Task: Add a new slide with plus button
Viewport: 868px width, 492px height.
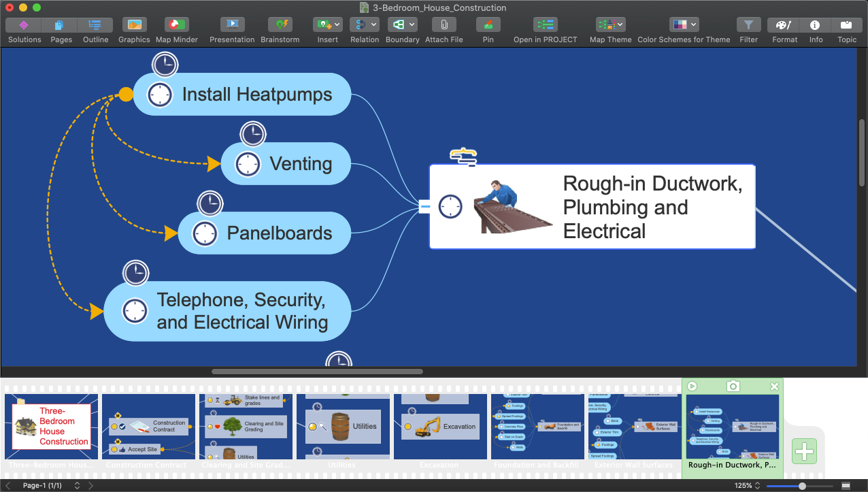Action: click(x=804, y=452)
